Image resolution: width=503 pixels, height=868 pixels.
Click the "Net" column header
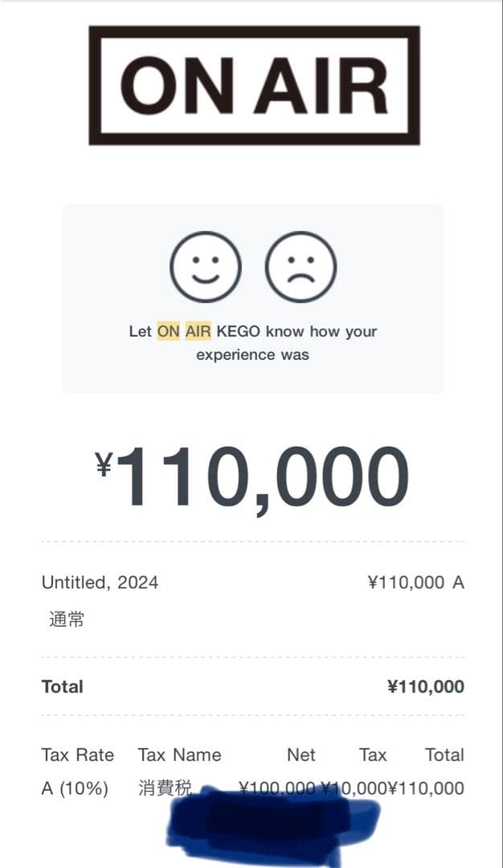pyautogui.click(x=301, y=755)
